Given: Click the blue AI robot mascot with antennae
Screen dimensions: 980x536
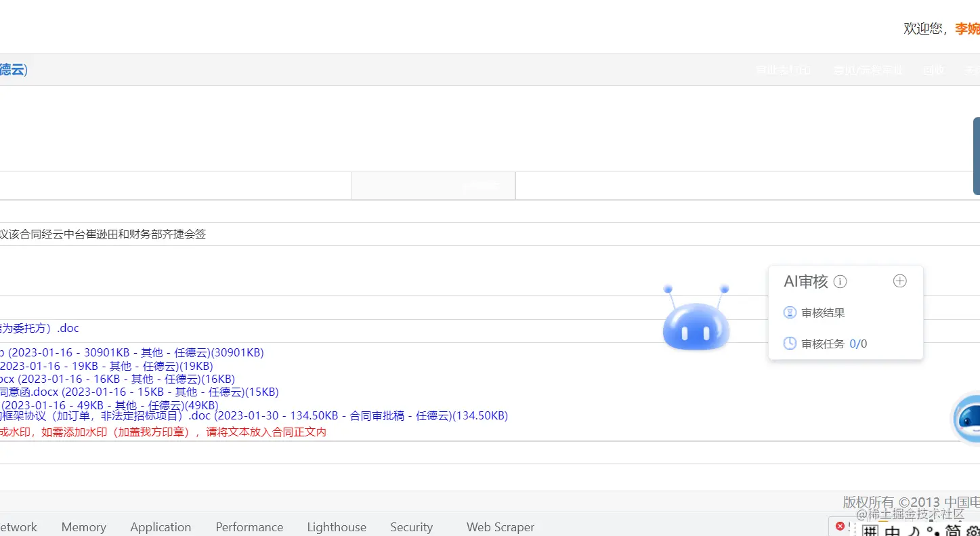Looking at the screenshot, I should point(696,318).
